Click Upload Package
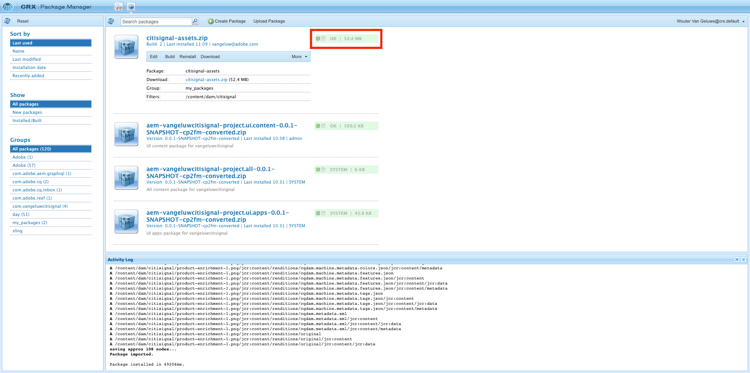Viewport: 750px width, 373px height. point(269,22)
